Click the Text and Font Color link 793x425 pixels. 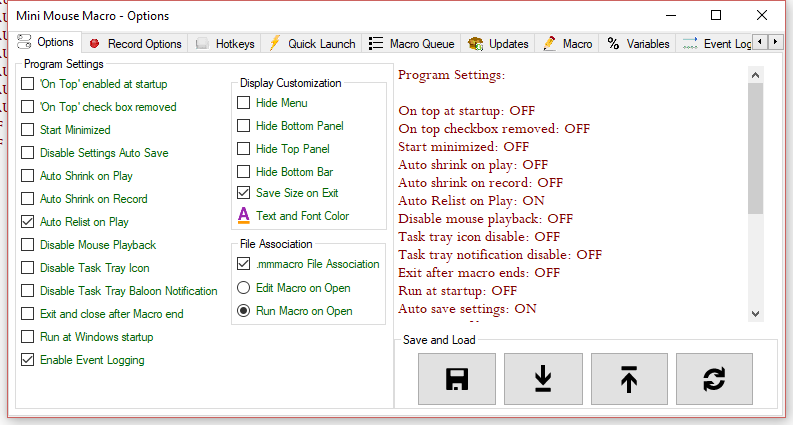(302, 216)
